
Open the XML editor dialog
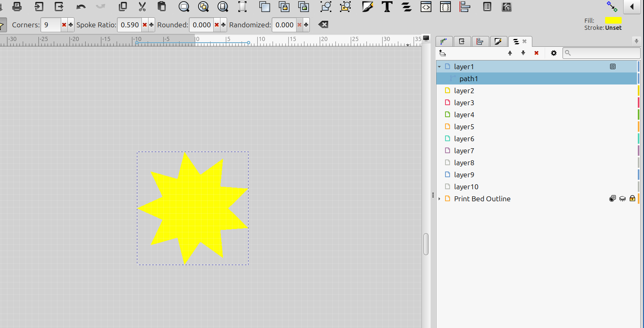click(x=426, y=7)
